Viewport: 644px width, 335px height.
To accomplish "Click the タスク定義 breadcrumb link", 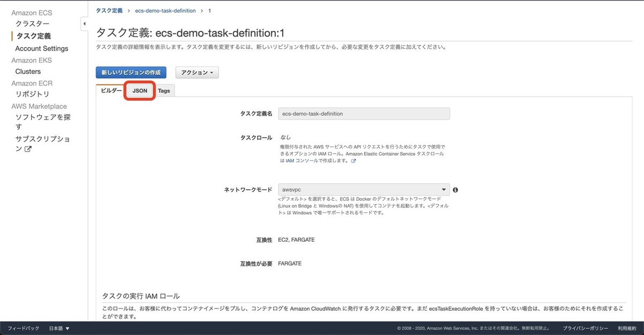I will coord(109,11).
